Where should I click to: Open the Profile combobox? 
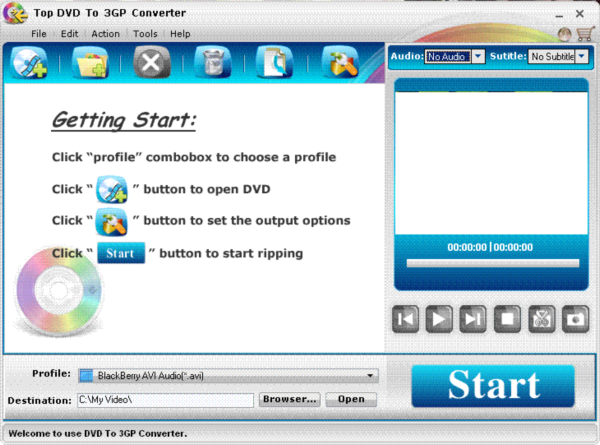click(x=228, y=376)
